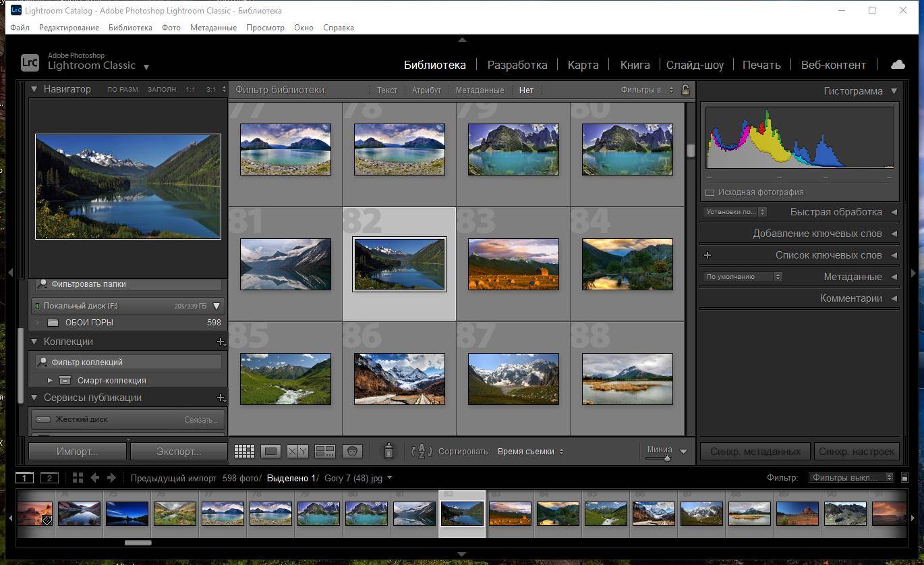
Task: Switch to the Разработка module
Action: 517,65
